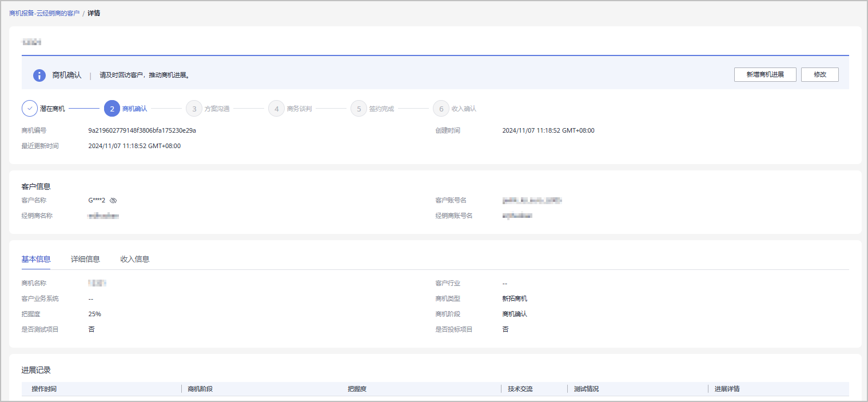The image size is (868, 402).
Task: Click the 测试情况 column header
Action: (x=587, y=389)
